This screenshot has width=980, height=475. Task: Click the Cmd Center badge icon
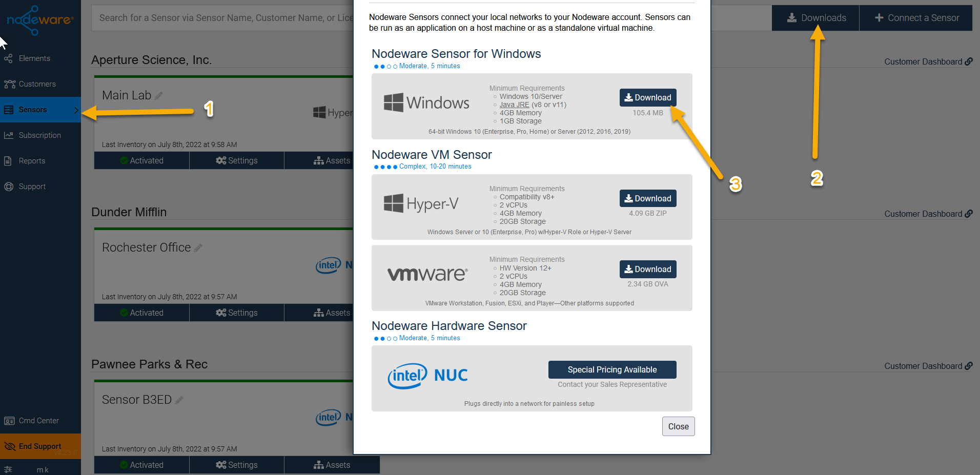(x=9, y=420)
